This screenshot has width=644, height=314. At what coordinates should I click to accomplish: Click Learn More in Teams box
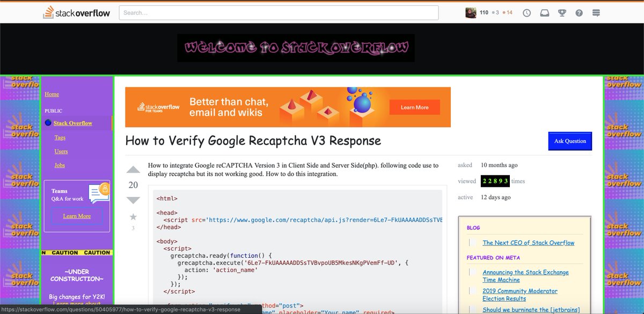pyautogui.click(x=77, y=216)
